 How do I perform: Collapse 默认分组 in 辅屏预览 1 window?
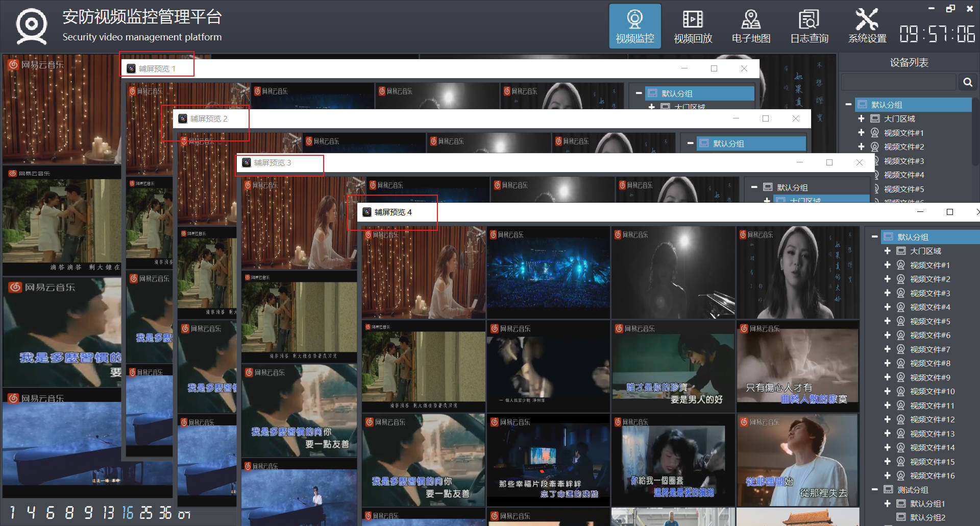(639, 93)
